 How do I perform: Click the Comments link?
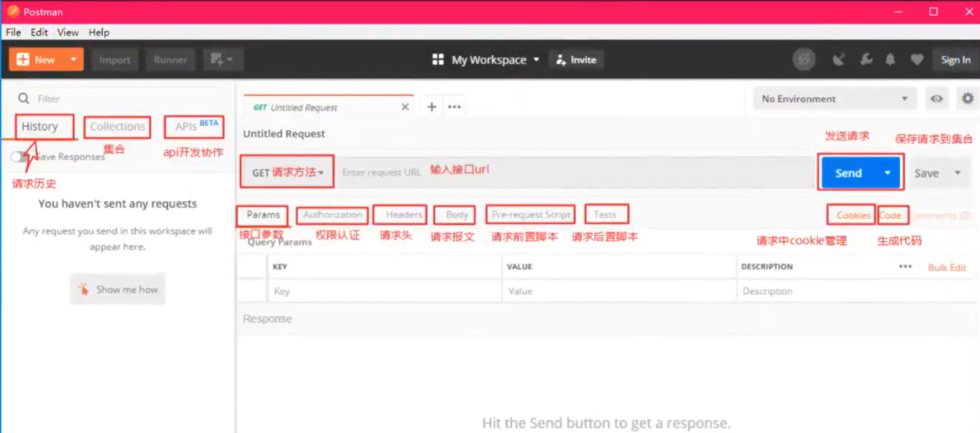click(x=941, y=215)
